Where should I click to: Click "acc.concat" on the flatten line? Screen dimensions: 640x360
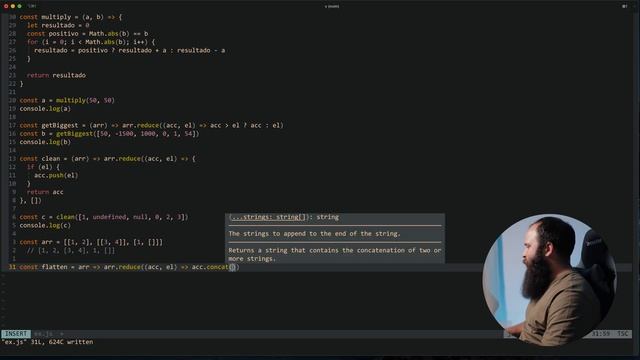pos(210,267)
